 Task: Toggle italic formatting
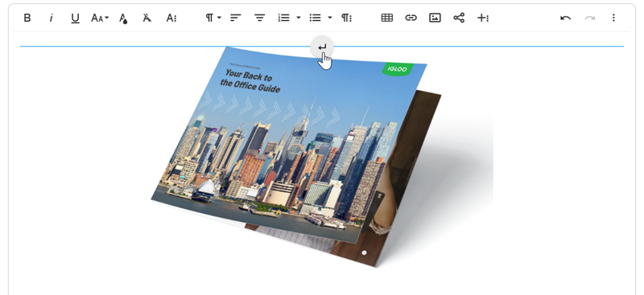[51, 18]
